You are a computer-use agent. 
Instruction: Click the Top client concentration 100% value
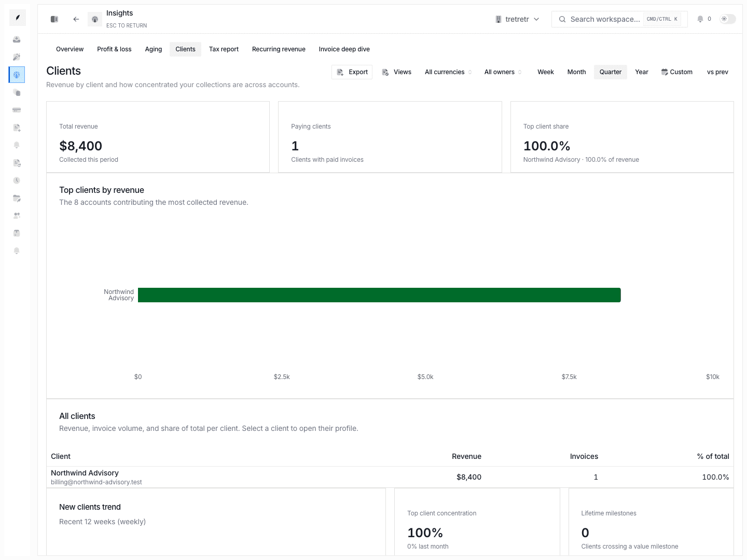425,533
